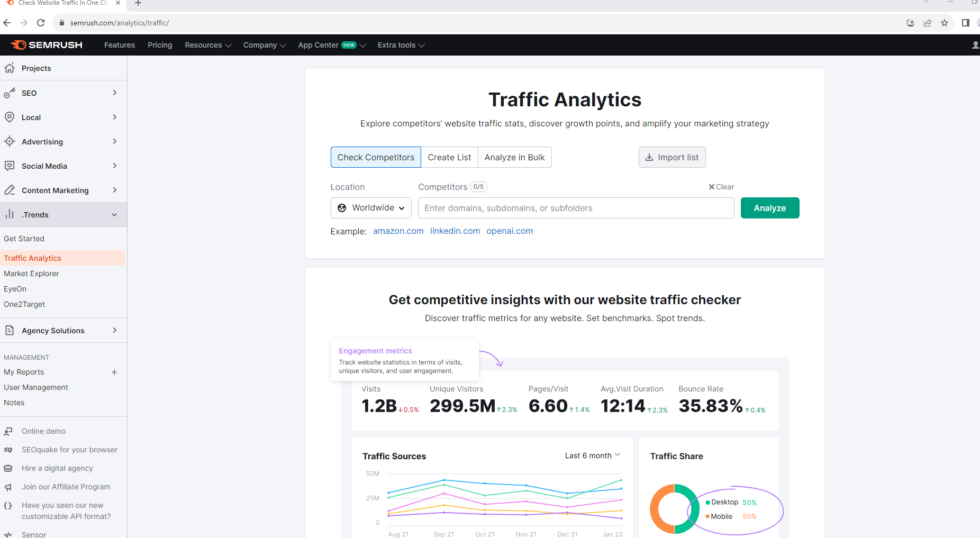Select Traffic Analytics in the sidebar
The width and height of the screenshot is (980, 538).
point(62,258)
